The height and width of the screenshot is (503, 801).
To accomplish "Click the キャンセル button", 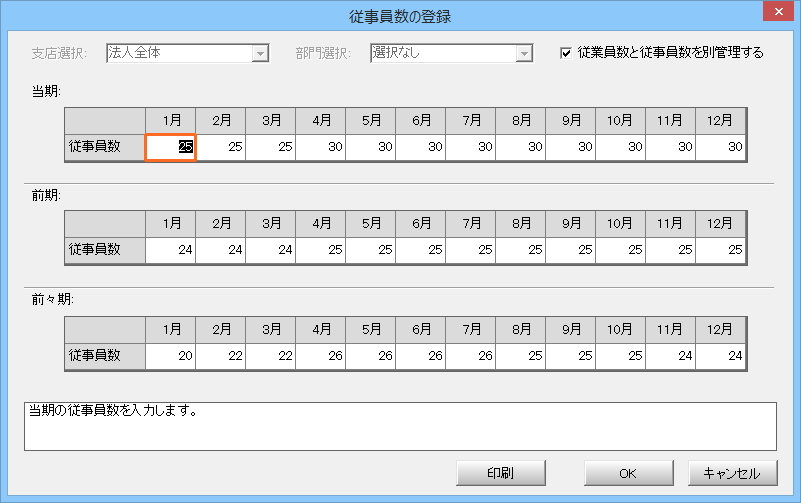I will [733, 473].
